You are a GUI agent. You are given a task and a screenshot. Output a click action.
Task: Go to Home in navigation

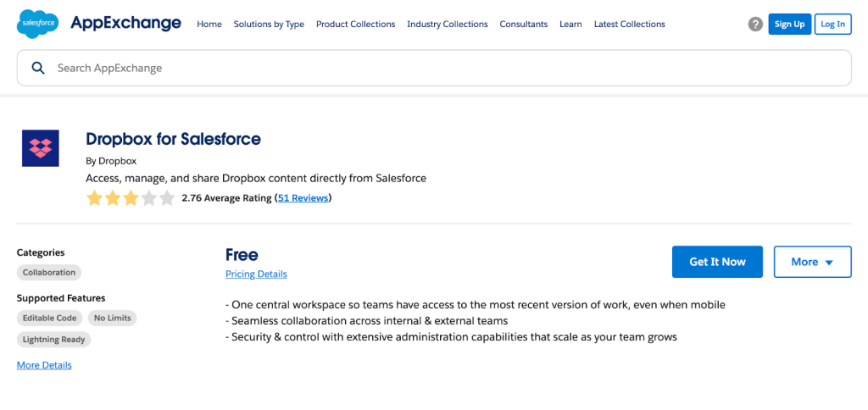[209, 25]
